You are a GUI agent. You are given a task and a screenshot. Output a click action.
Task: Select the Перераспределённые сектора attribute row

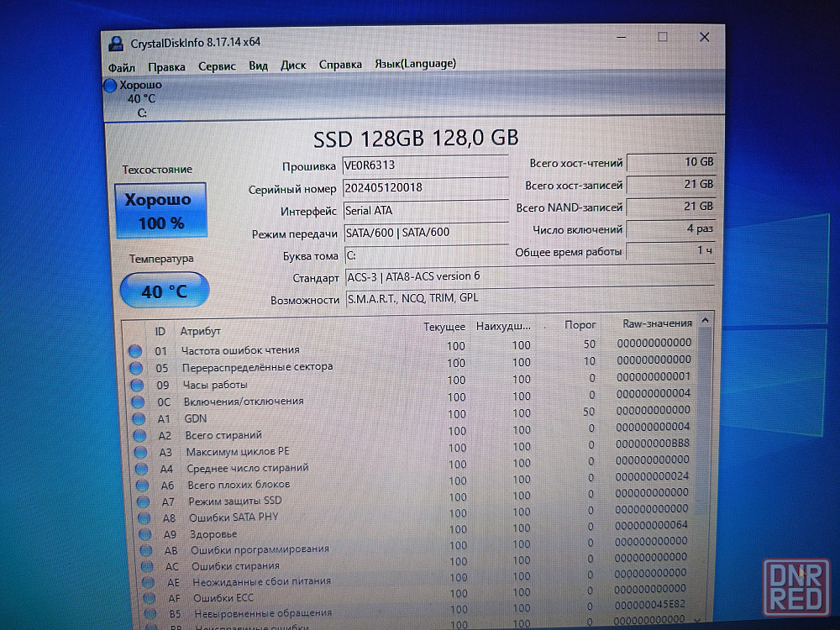(411, 364)
